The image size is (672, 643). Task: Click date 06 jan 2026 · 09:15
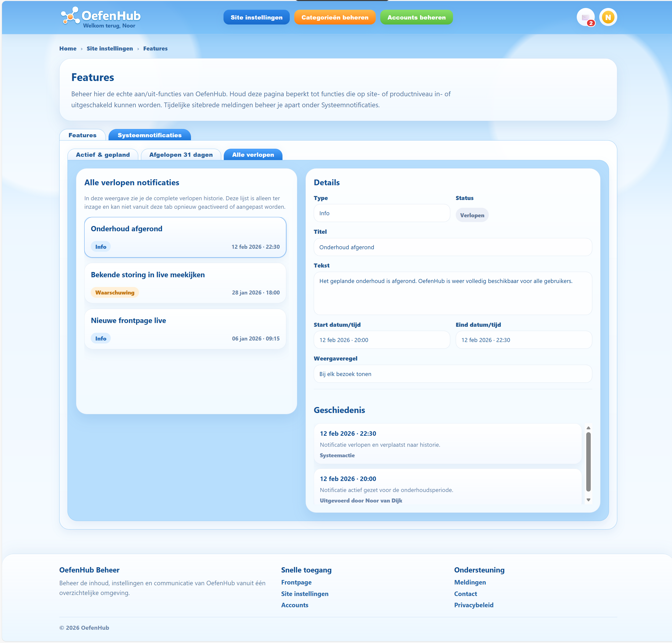tap(256, 338)
